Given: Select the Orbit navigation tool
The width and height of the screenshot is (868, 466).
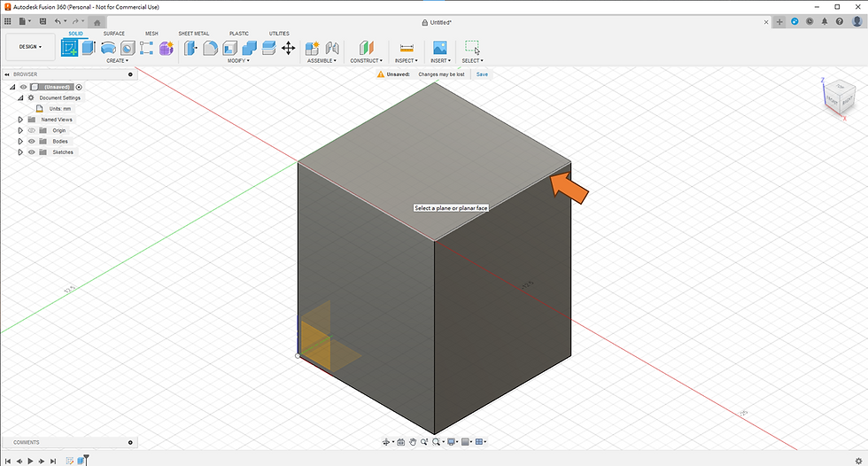Looking at the screenshot, I should [x=386, y=442].
